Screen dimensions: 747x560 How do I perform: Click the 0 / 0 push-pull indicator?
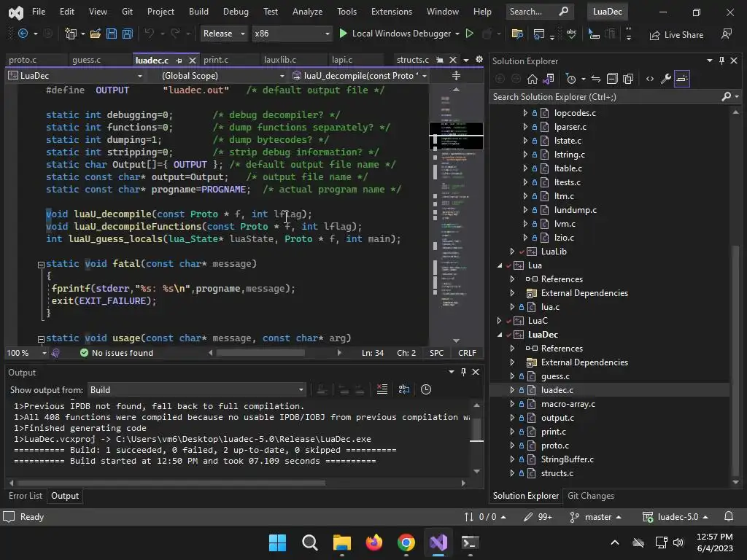[485, 517]
